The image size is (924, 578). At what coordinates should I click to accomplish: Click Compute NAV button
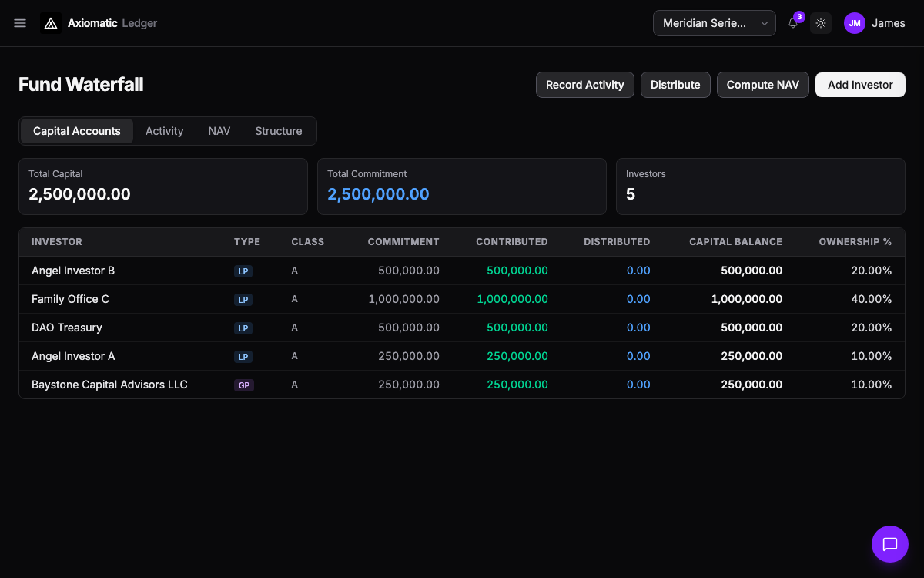(x=762, y=85)
